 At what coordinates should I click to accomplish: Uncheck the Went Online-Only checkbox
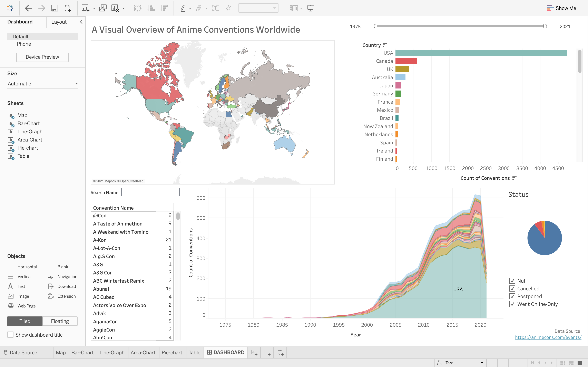click(512, 304)
